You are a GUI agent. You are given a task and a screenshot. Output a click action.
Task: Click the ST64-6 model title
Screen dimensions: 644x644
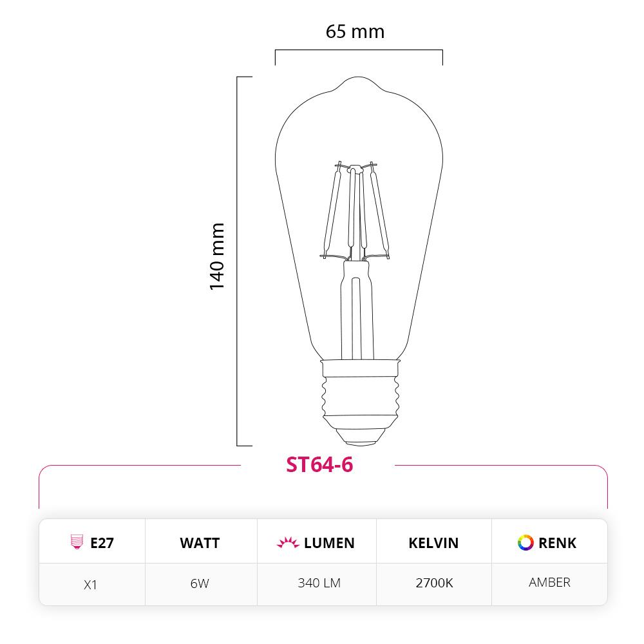[x=319, y=464]
